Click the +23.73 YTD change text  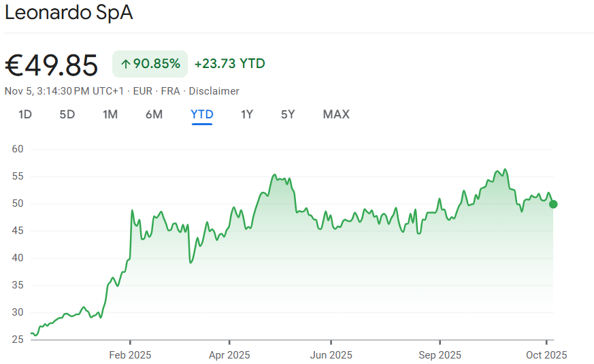pos(229,64)
